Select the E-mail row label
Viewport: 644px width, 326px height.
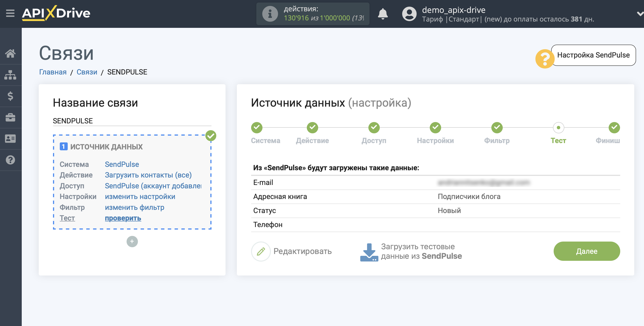263,182
